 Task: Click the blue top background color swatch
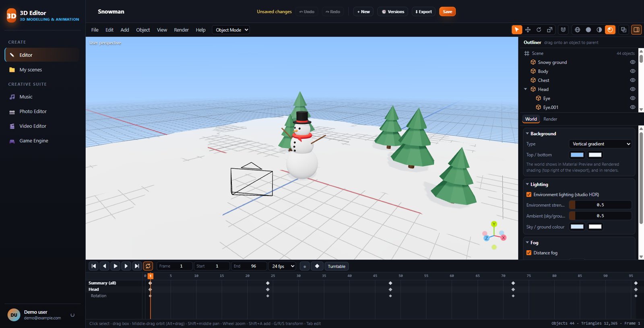[x=577, y=155]
